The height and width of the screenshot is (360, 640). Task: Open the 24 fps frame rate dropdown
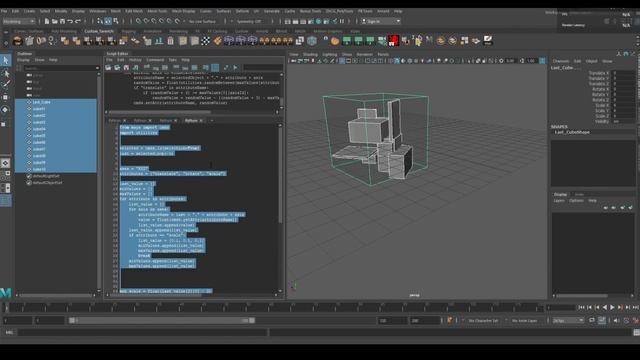click(568, 321)
